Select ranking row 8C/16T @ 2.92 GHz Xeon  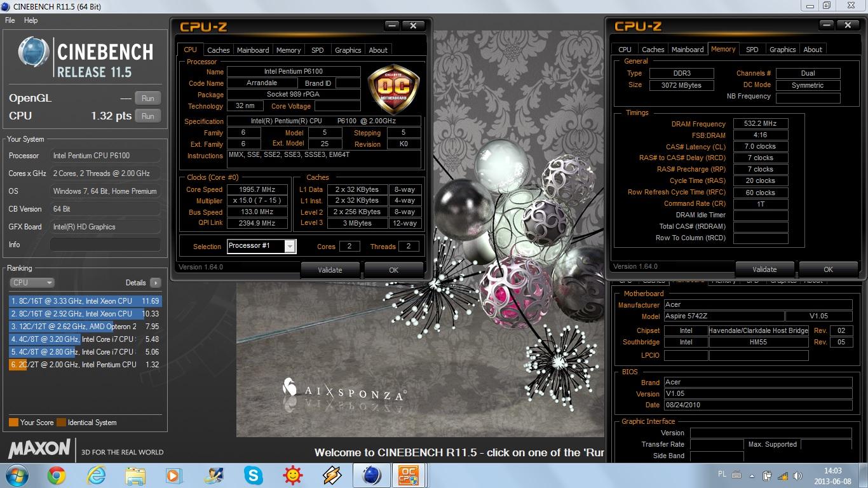coord(85,314)
